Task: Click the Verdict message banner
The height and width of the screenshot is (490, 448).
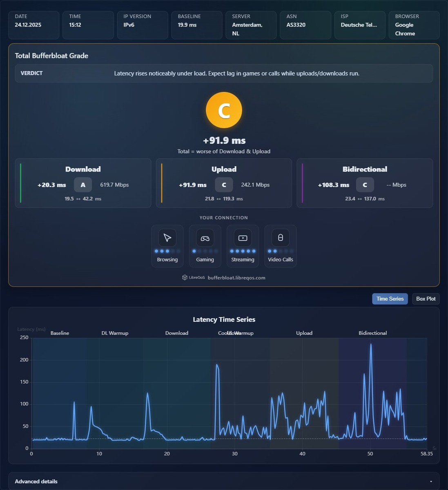Action: (224, 73)
